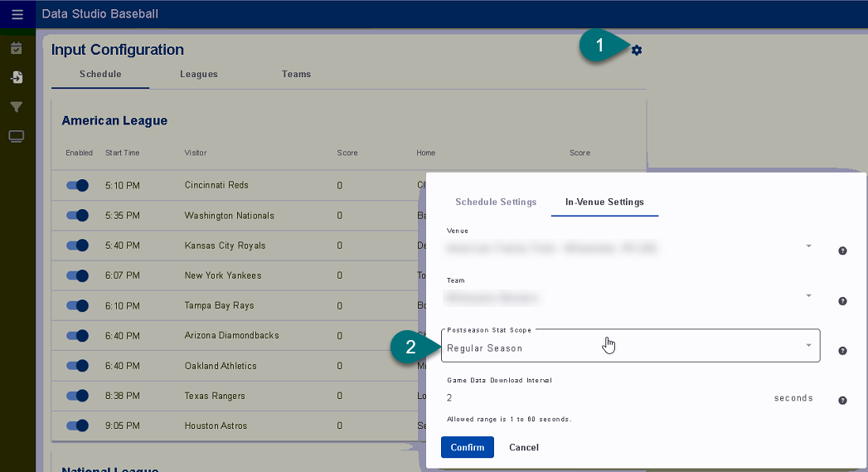Image resolution: width=868 pixels, height=472 pixels.
Task: Disable the Cincinnati Reds game toggle
Action: (78, 186)
